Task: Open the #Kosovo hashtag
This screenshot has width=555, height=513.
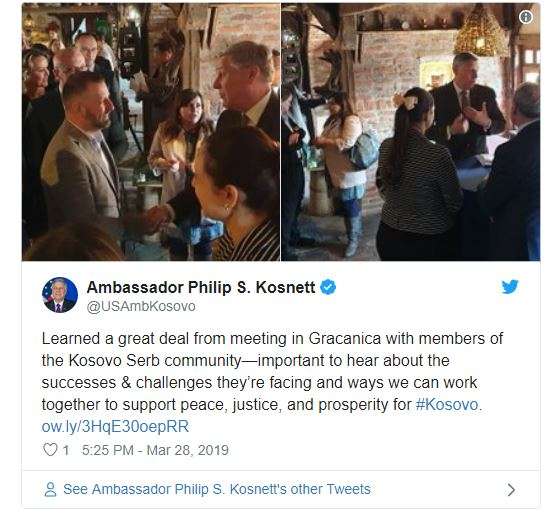Action: [x=447, y=404]
